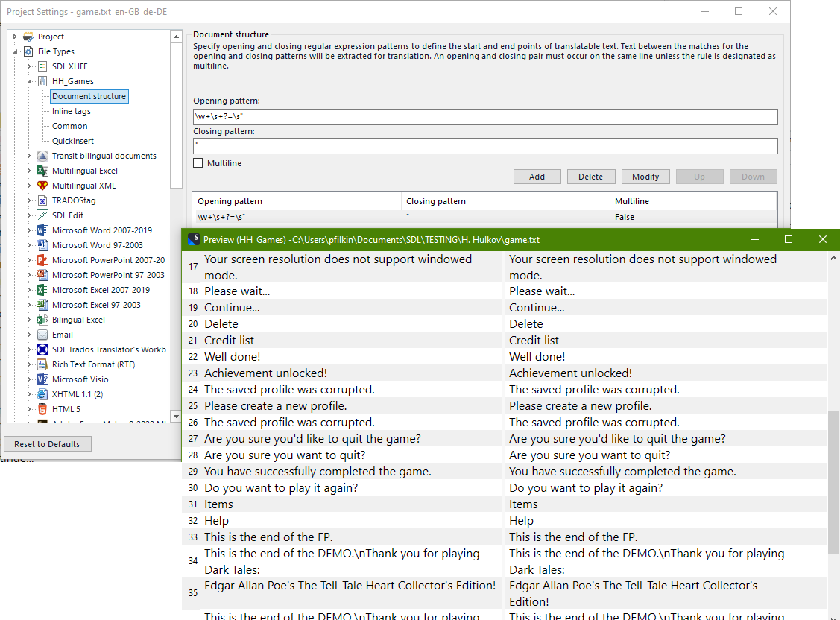Click the Microsoft Excel 2007-2019 icon
Screen dimensions: 840x620
[x=43, y=290]
